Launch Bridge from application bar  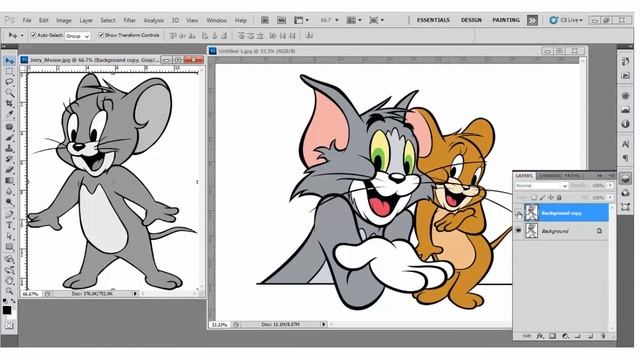[265, 20]
